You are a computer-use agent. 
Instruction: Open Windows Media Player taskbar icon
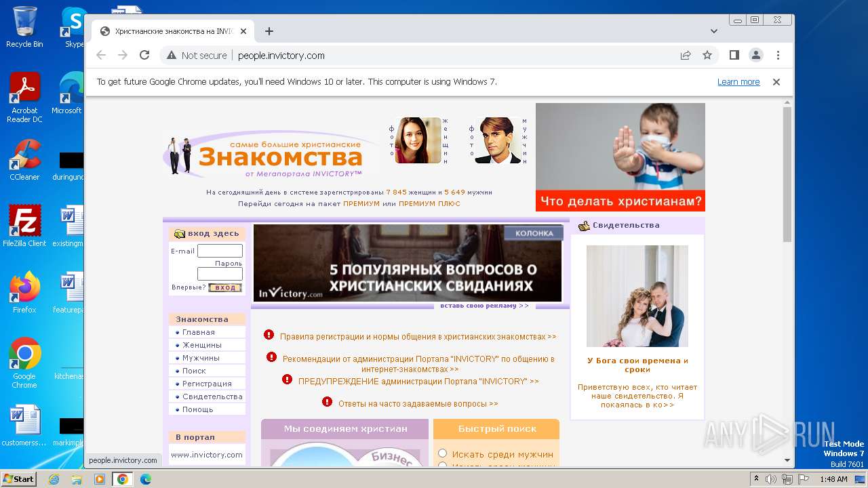coord(100,479)
